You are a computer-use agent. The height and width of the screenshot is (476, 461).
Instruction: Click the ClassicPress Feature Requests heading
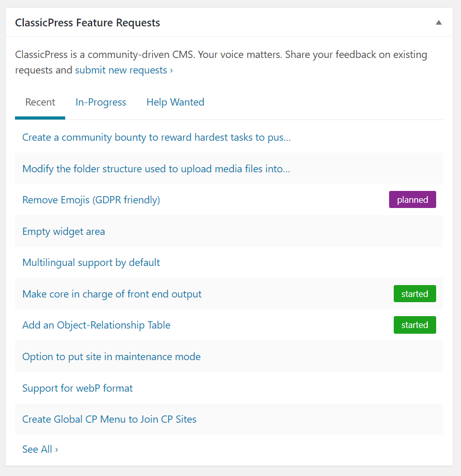[87, 23]
